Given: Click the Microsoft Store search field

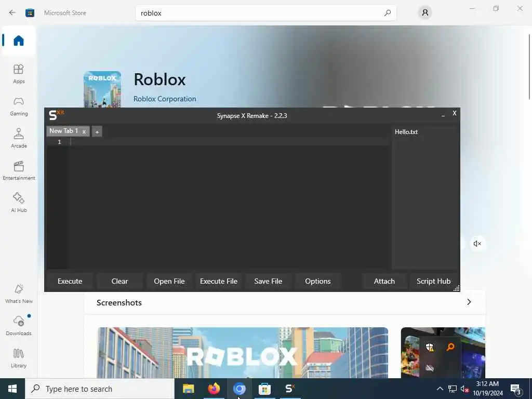Looking at the screenshot, I should [265, 13].
